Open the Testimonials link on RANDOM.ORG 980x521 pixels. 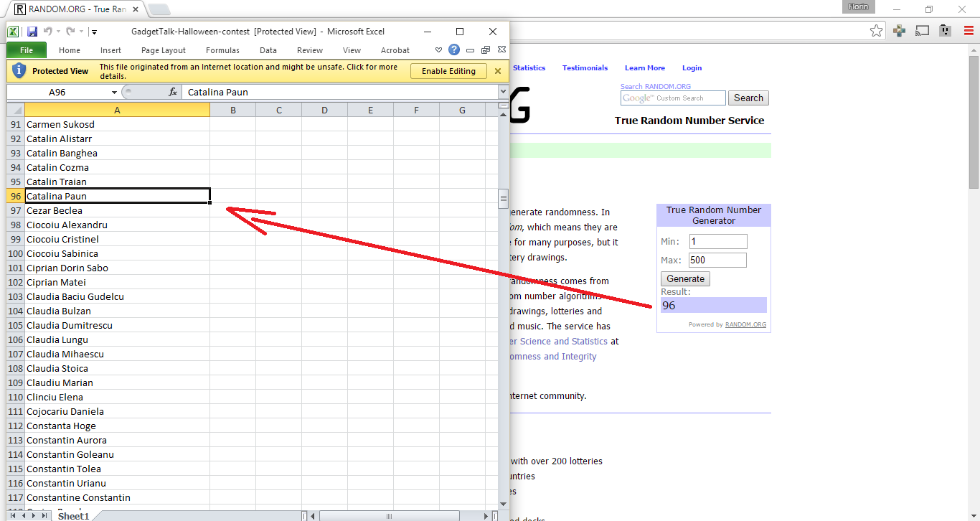pos(585,67)
